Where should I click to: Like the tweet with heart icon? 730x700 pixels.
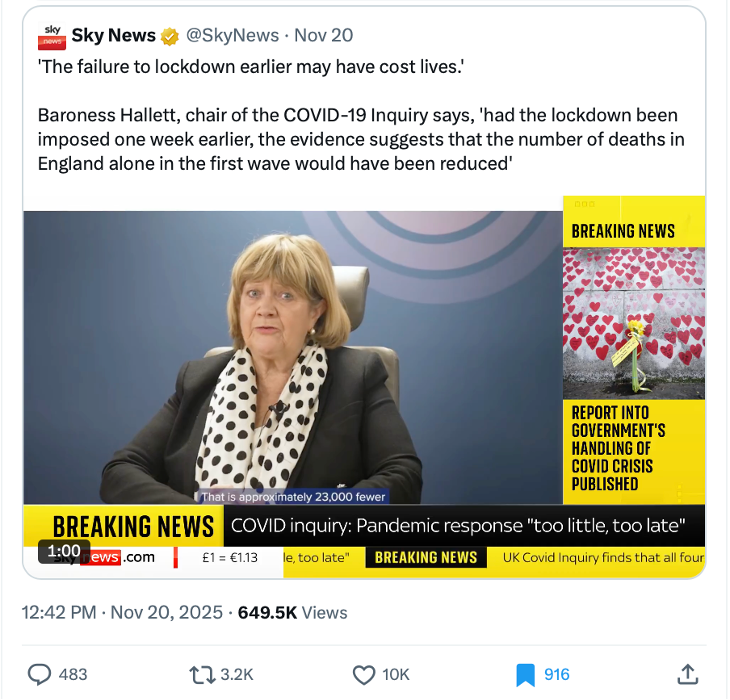click(364, 674)
